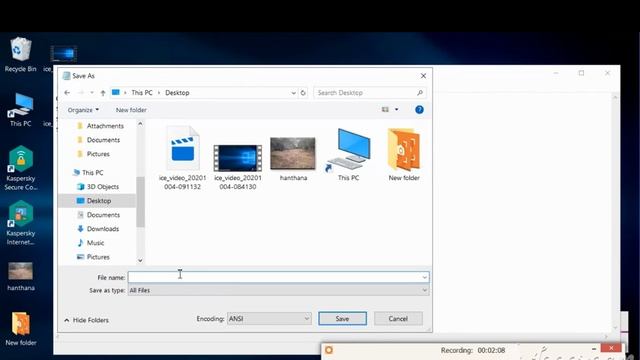Click the recorder orange record icon
This screenshot has height=360, width=640.
[329, 350]
